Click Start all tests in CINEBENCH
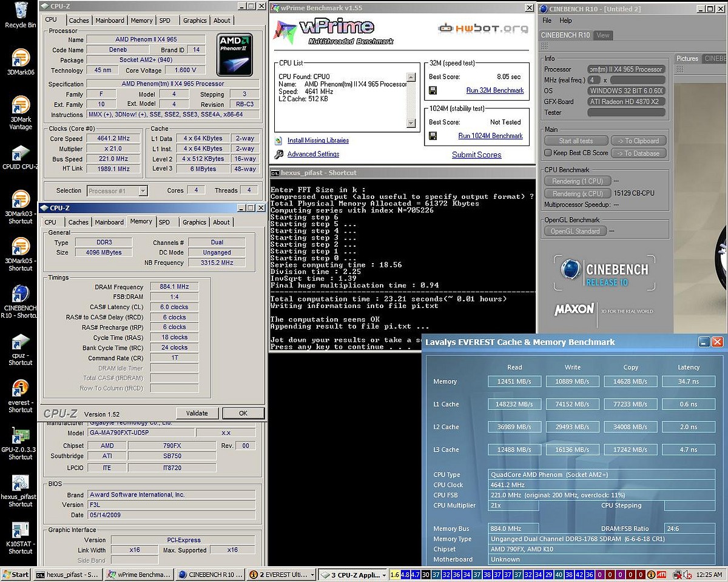 click(576, 141)
